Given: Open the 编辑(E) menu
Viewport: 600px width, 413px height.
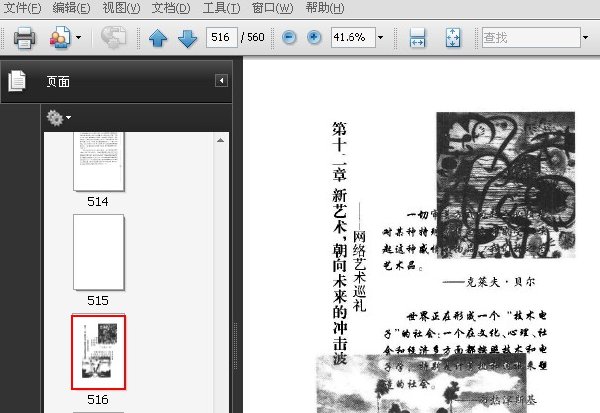Looking at the screenshot, I should coord(71,8).
